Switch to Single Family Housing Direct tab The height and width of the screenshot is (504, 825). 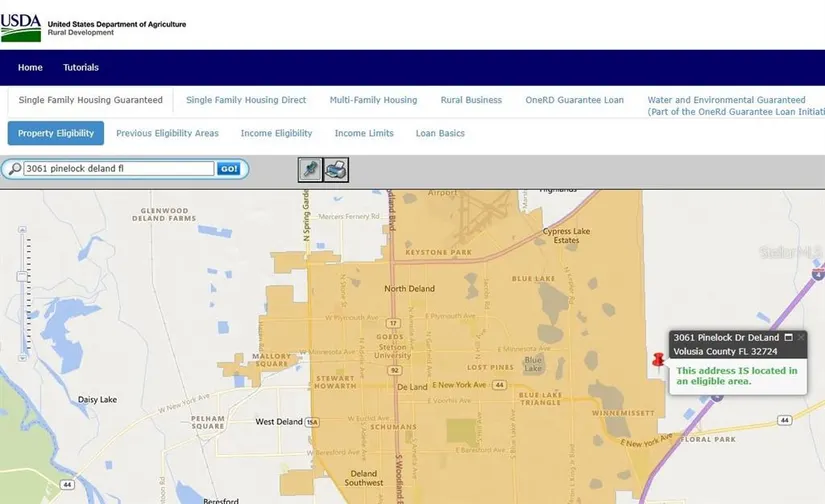[x=246, y=100]
